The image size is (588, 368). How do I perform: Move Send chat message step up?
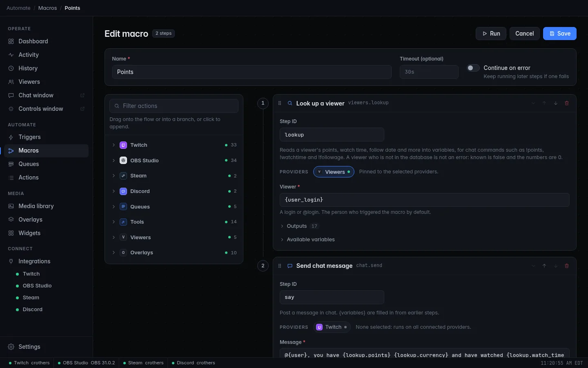544,266
